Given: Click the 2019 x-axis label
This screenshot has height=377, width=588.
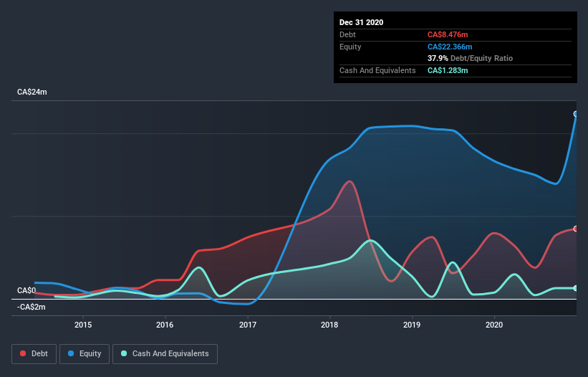Looking at the screenshot, I should click(x=412, y=325).
